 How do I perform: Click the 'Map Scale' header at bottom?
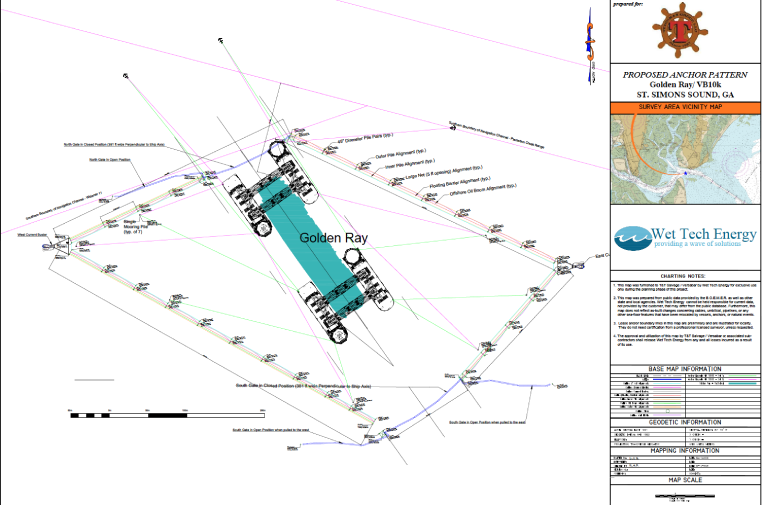pos(683,480)
